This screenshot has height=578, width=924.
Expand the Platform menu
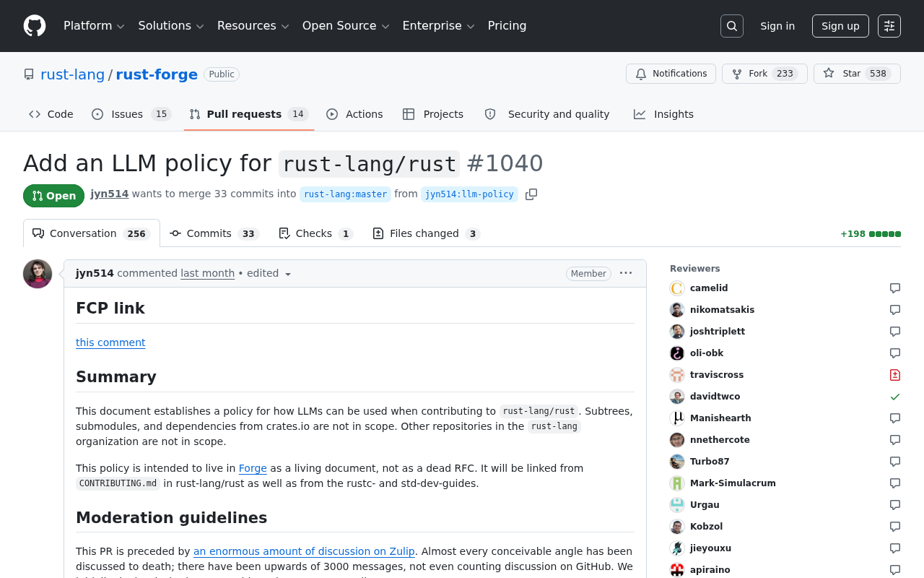pyautogui.click(x=94, y=26)
